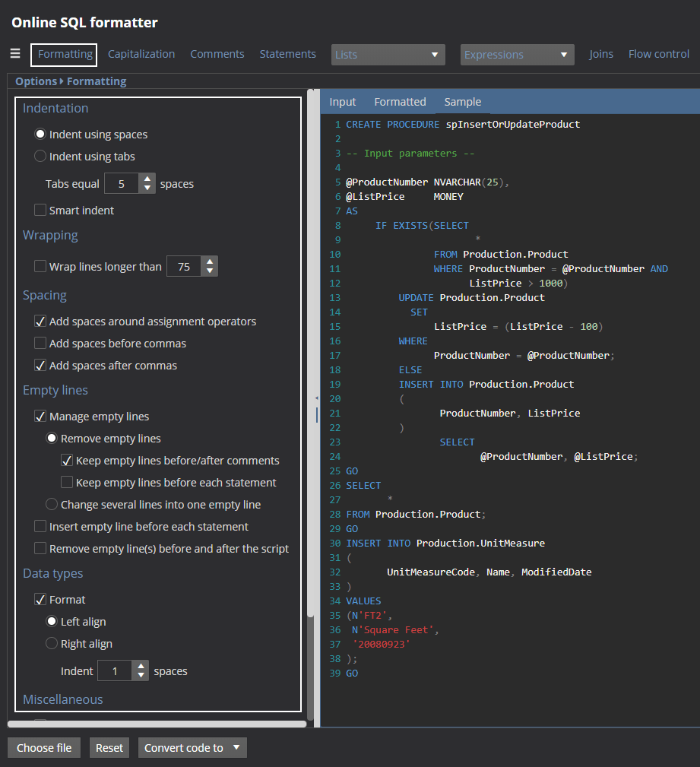Click the '-- Input parameters --' comment line
This screenshot has width=700, height=767.
[410, 153]
